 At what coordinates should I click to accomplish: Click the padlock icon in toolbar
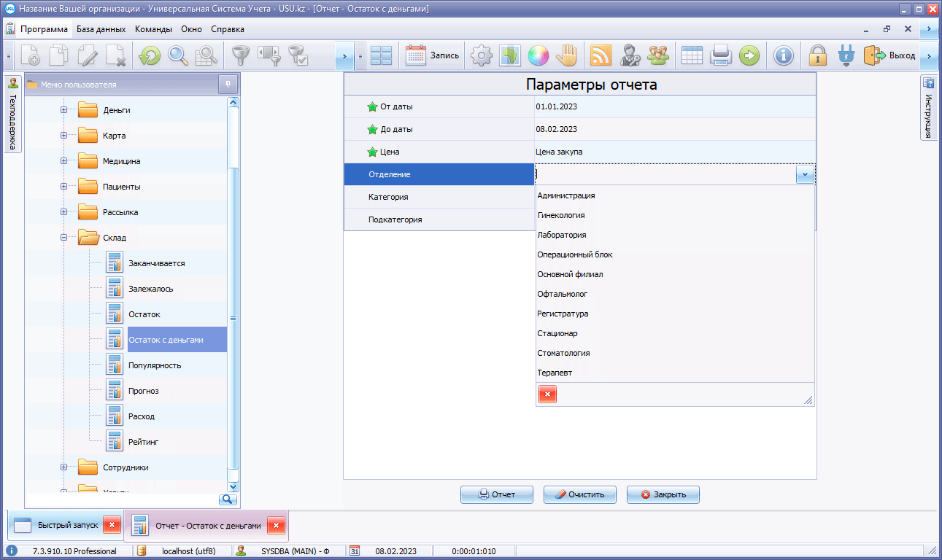pyautogui.click(x=818, y=55)
